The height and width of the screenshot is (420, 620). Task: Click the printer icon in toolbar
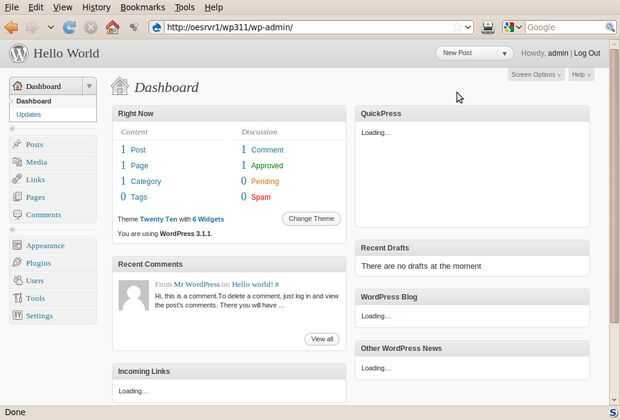click(x=488, y=27)
